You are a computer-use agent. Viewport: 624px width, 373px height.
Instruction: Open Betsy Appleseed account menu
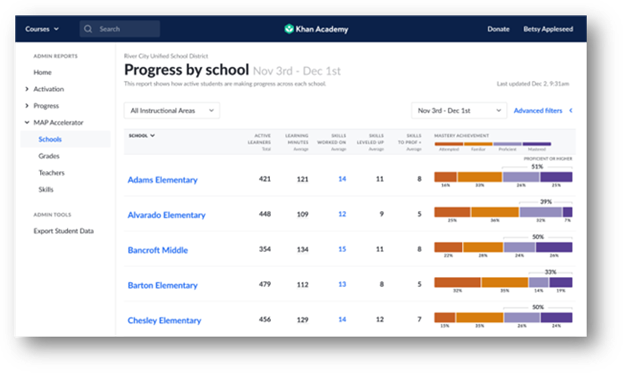(x=548, y=29)
